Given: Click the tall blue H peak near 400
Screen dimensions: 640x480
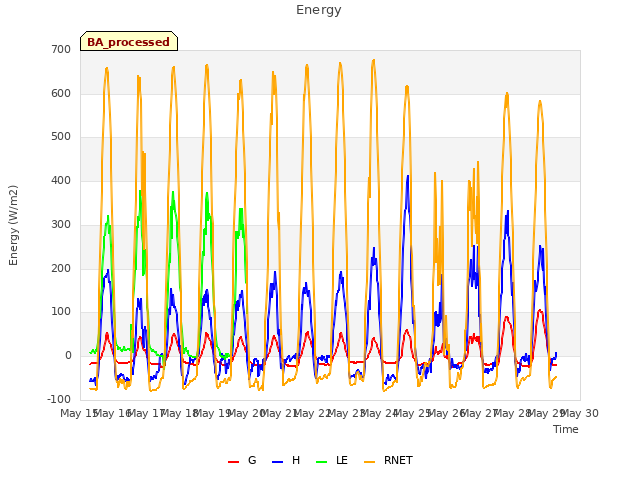Looking at the screenshot, I should (407, 176).
